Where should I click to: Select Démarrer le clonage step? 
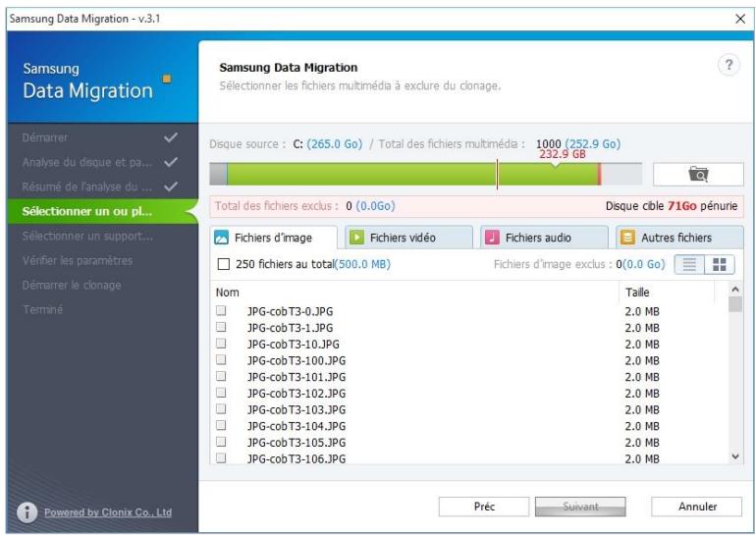[x=103, y=285]
